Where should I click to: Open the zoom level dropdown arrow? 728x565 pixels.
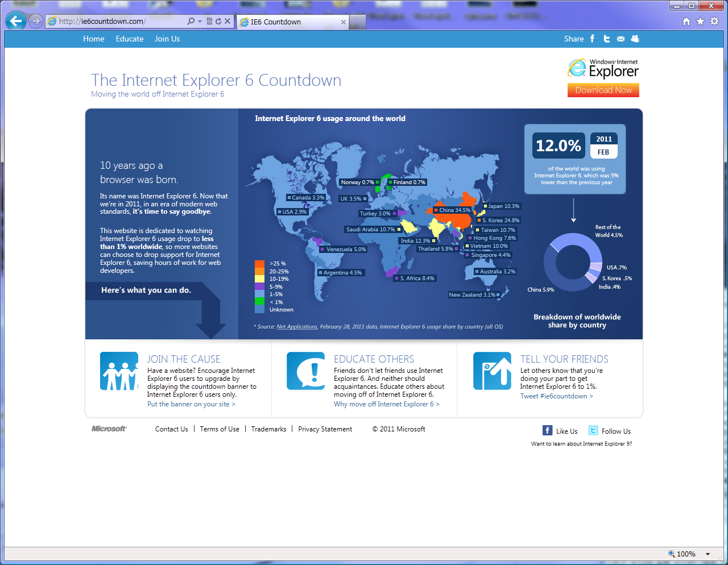coord(708,554)
